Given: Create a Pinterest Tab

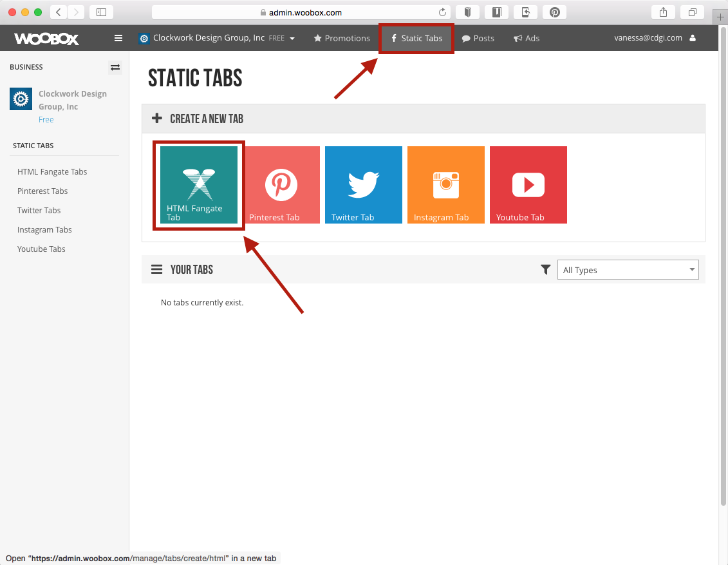Looking at the screenshot, I should 281,185.
